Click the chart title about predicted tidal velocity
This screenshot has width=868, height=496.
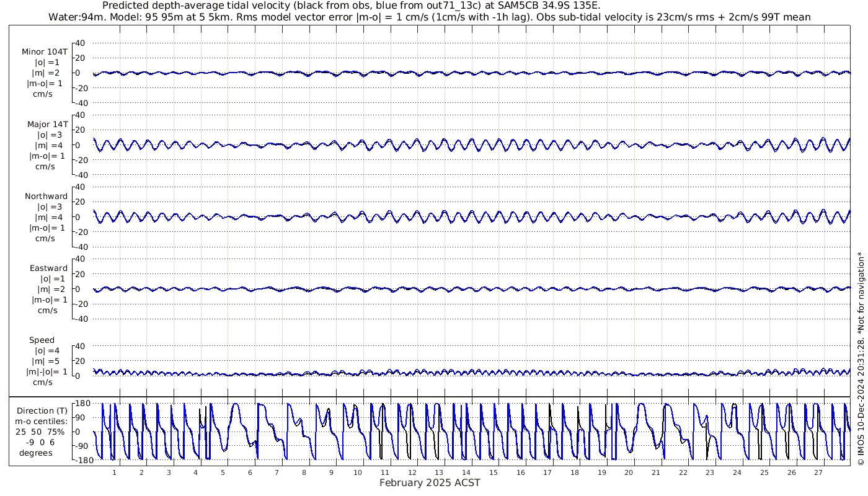coord(352,6)
